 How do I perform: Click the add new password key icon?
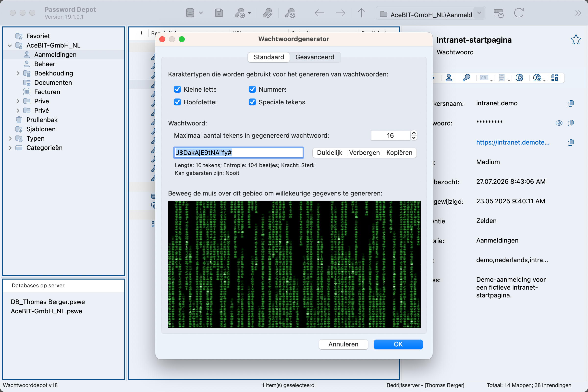coord(240,13)
